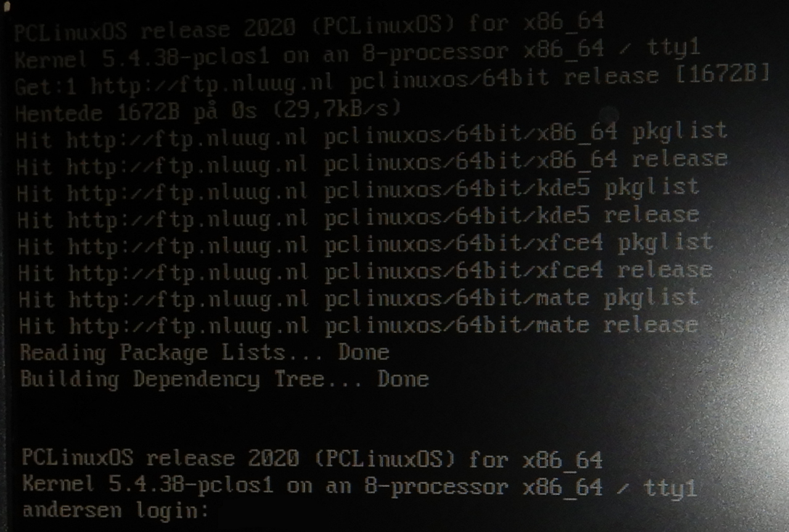Click the andersen login prompt
The height and width of the screenshot is (532, 789).
tap(115, 510)
